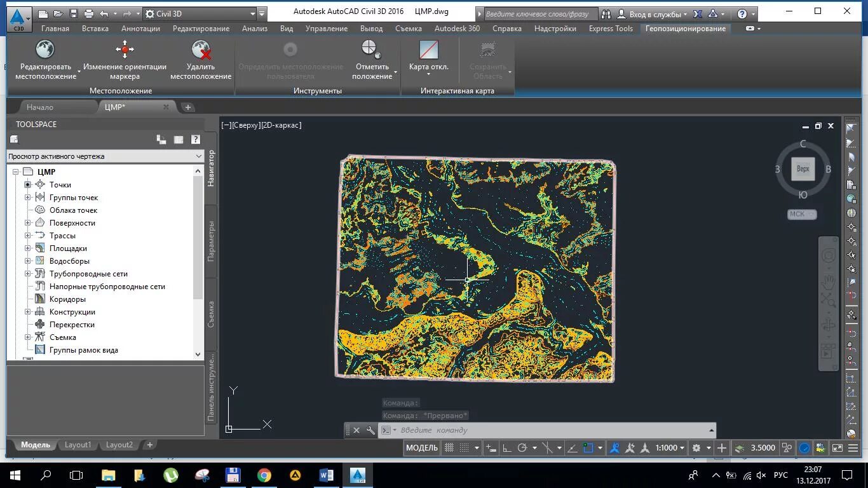This screenshot has height=488, width=868.
Task: Select the Reorient Marker (Изменение ориентации маркера) tool
Action: coord(125,50)
